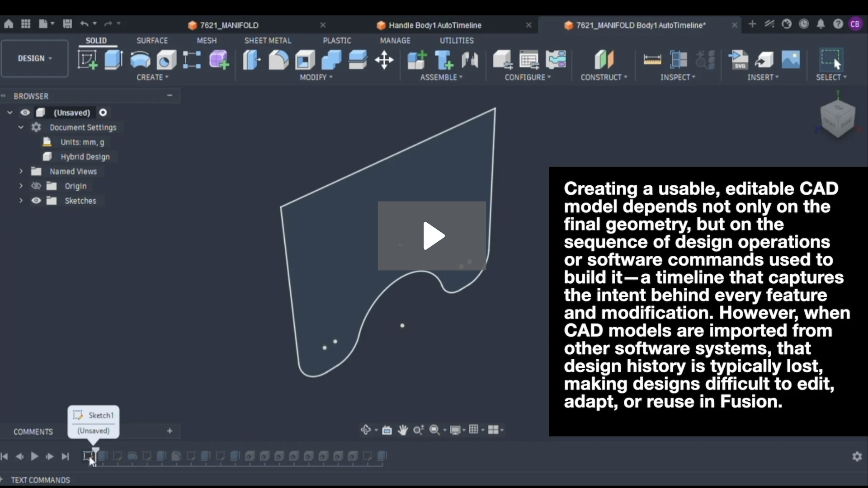This screenshot has height=488, width=868.
Task: Click the Pan hand icon
Action: coord(403,430)
